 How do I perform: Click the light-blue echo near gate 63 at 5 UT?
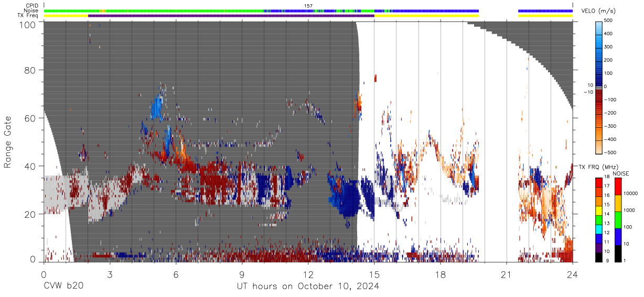pos(156,107)
